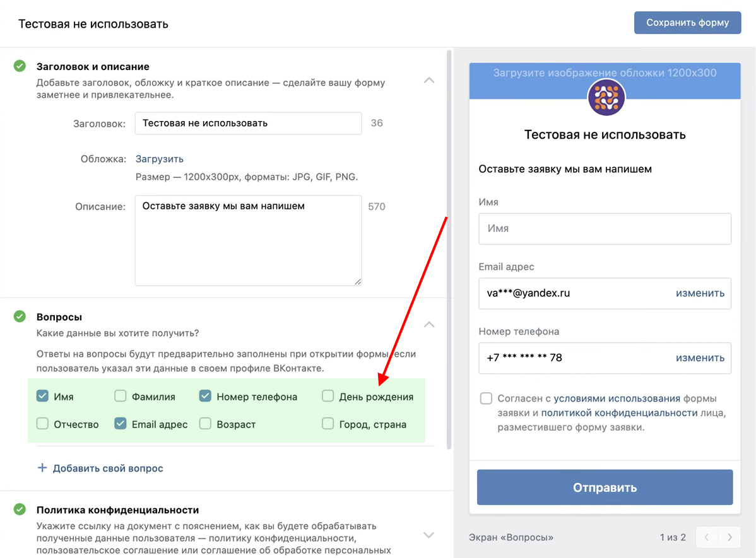Click Загрузить link to upload cover

(x=160, y=159)
